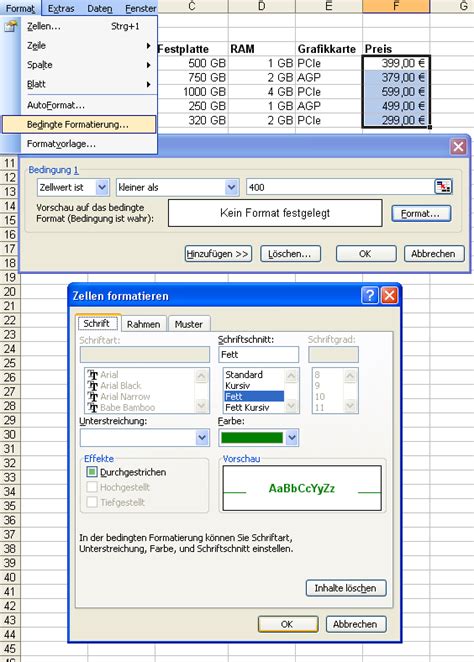
Task: Confirm the Bedingung dialog with OK
Action: point(366,254)
